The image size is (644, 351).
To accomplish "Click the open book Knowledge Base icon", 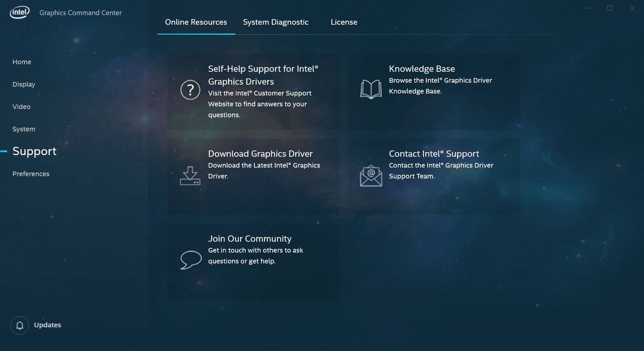I will point(371,89).
